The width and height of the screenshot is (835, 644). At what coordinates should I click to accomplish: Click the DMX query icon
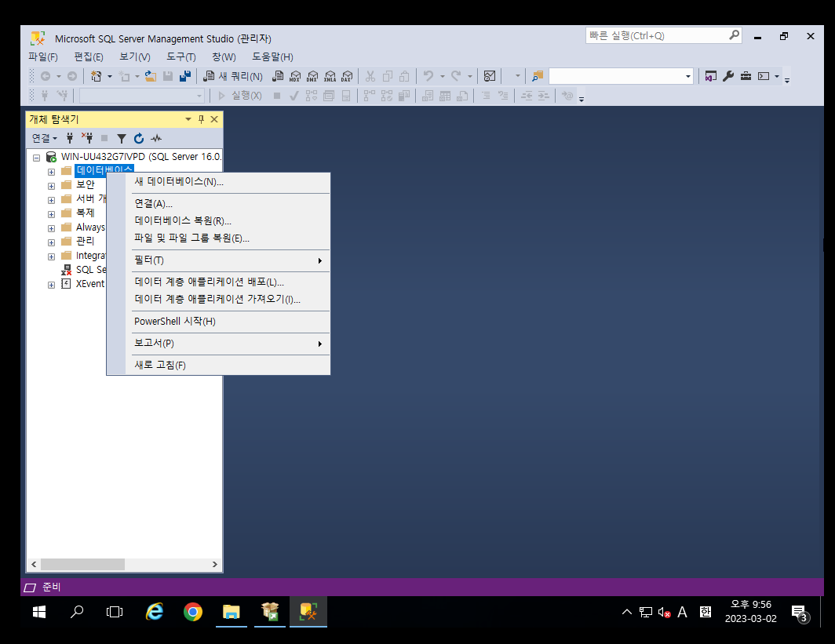point(312,76)
